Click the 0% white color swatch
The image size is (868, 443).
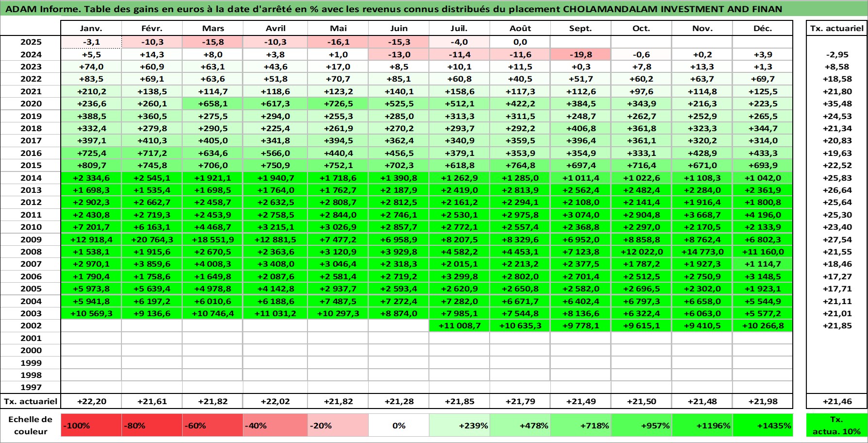click(399, 425)
